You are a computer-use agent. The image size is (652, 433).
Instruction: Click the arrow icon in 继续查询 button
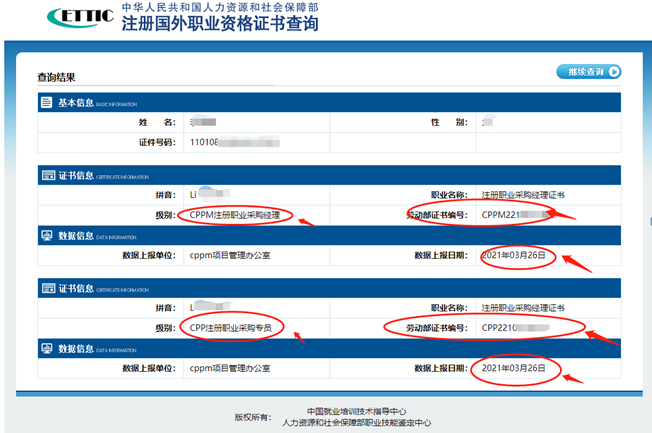click(x=614, y=72)
